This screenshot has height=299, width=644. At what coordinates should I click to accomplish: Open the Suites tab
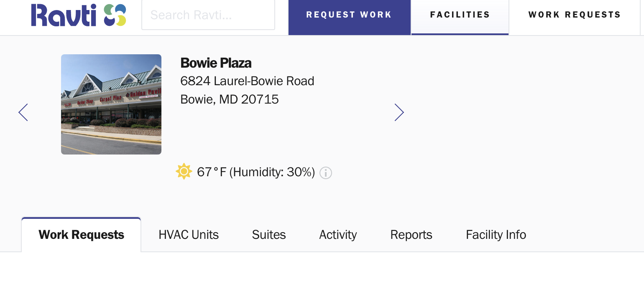coord(269,235)
